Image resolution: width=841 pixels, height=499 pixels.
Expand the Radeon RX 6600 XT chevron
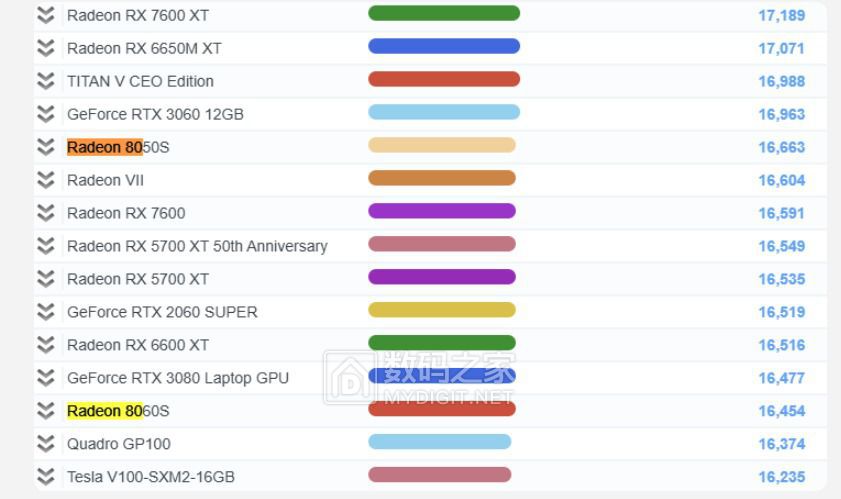click(x=46, y=344)
